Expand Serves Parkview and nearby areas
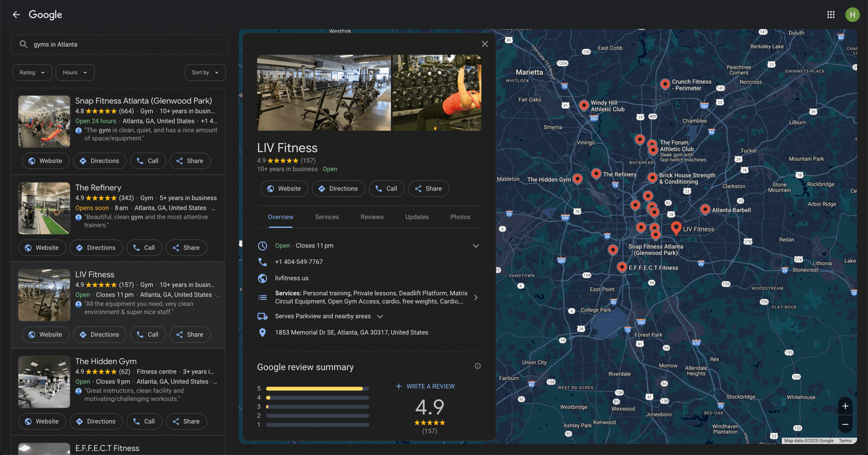The width and height of the screenshot is (868, 455). point(380,317)
